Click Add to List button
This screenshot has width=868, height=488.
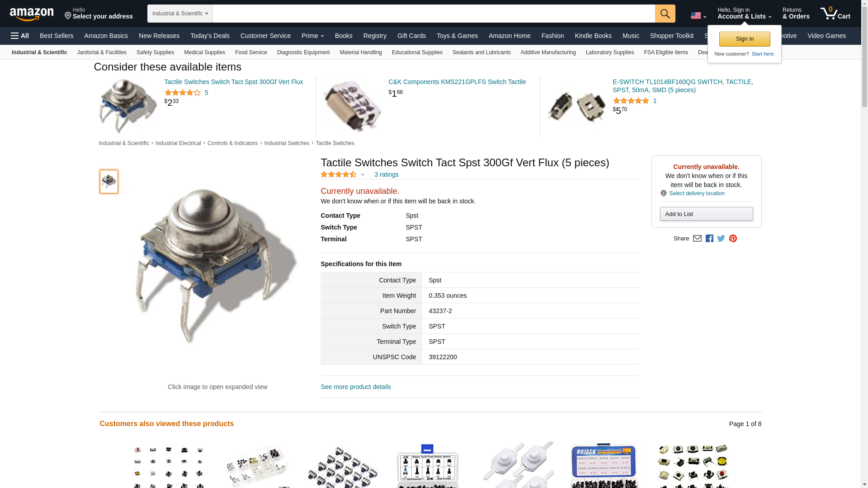[x=706, y=214]
